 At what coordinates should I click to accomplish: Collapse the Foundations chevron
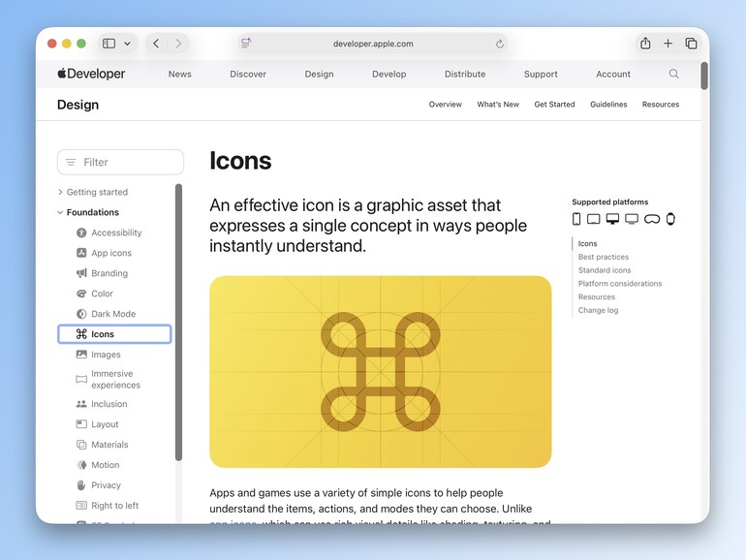point(60,212)
